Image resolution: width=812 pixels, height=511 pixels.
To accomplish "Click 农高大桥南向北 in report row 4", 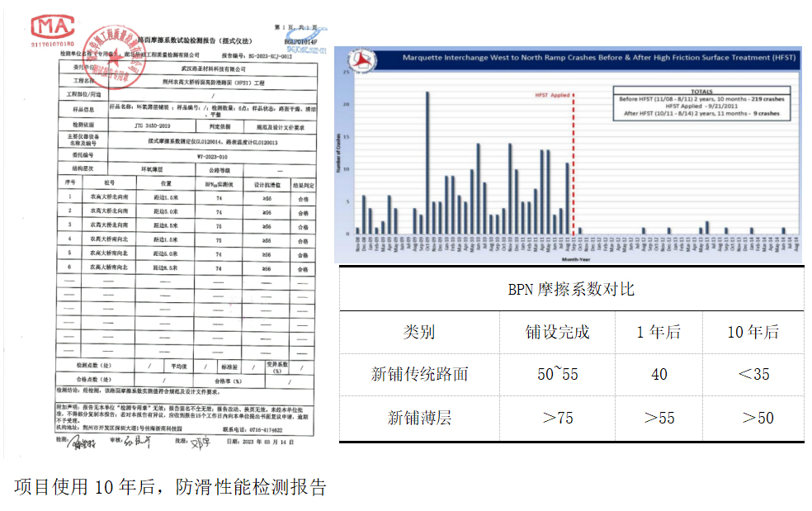I will (x=109, y=239).
